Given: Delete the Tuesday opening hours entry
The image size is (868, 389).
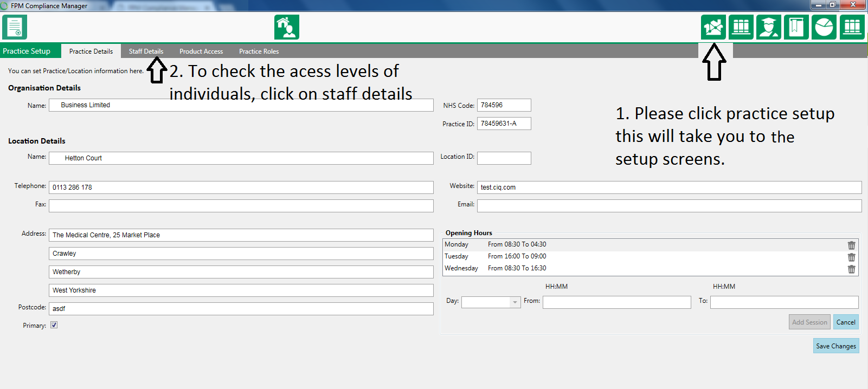Looking at the screenshot, I should pyautogui.click(x=851, y=257).
